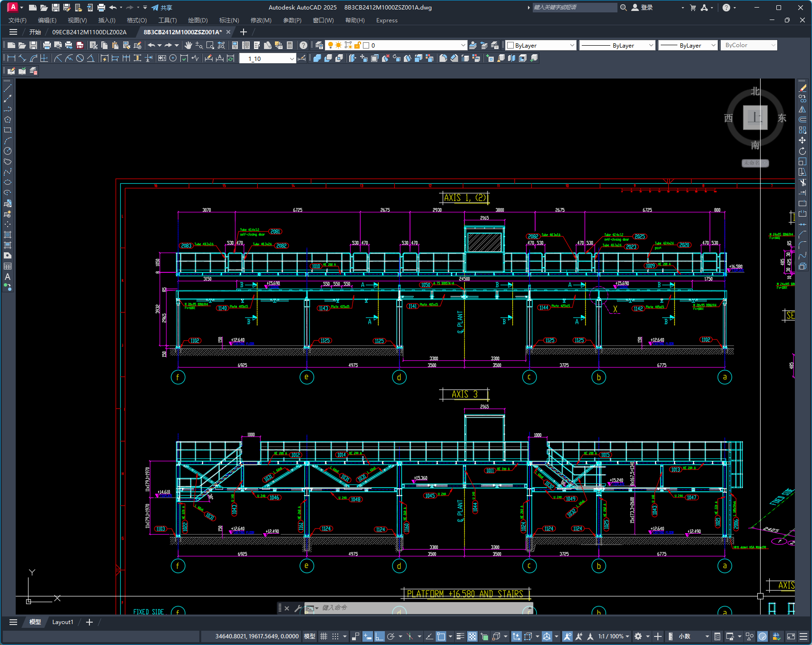The width and height of the screenshot is (812, 645).
Task: Open Layer Properties Manager icon
Action: click(x=319, y=45)
